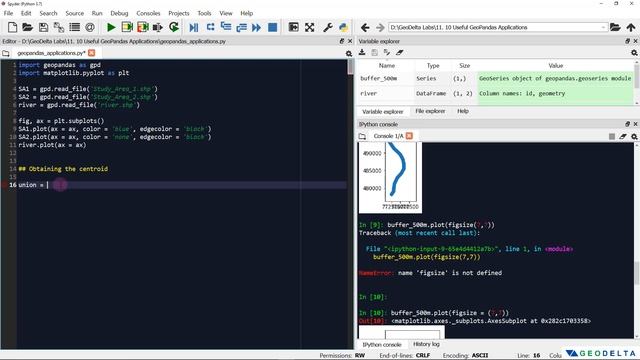Save all files via the toolbar
This screenshot has width=640, height=360.
59,27
